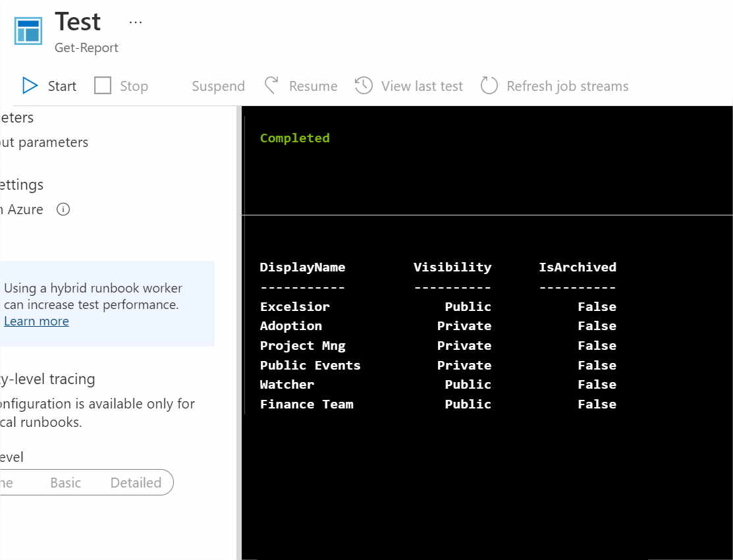Click Private visibility value for Public Events

(464, 366)
